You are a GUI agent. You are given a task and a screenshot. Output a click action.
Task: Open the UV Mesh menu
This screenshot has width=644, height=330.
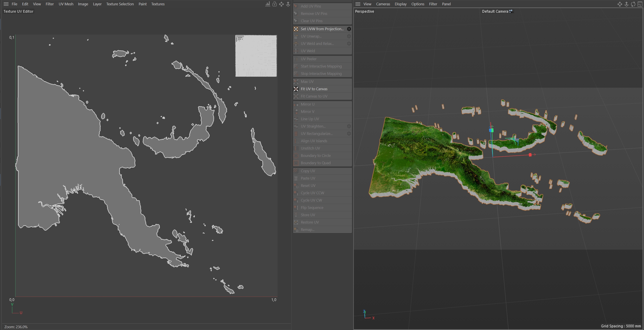click(x=66, y=4)
